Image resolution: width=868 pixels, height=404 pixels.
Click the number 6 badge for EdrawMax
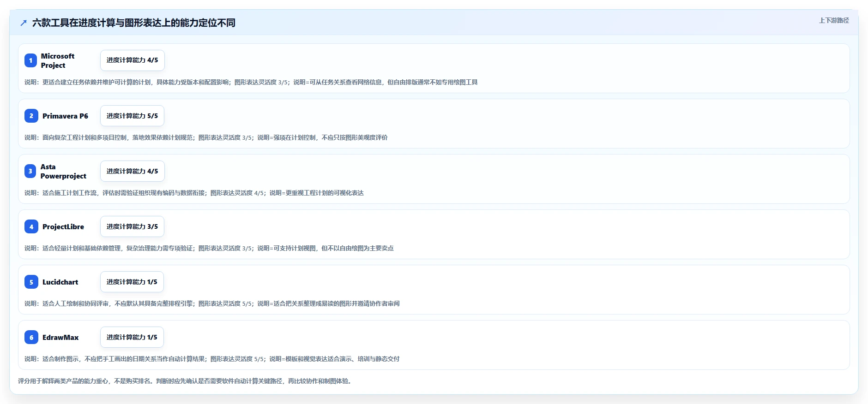coord(31,337)
